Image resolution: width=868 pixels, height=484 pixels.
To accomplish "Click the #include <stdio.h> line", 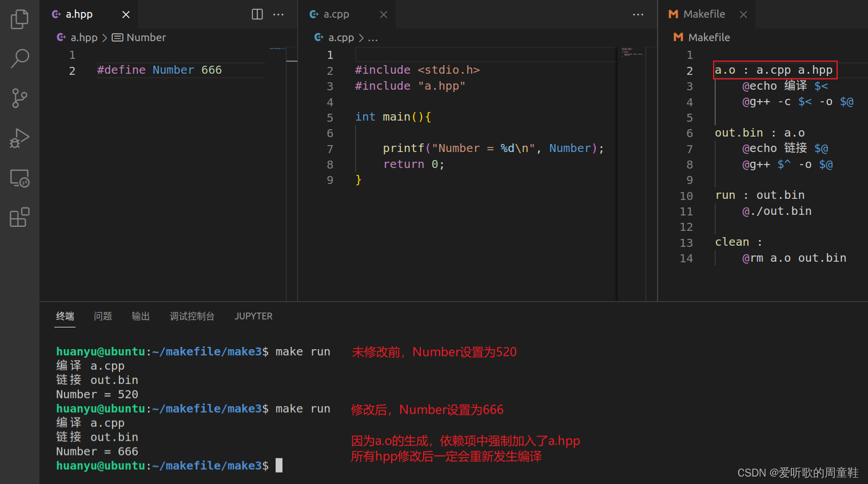I will click(417, 70).
